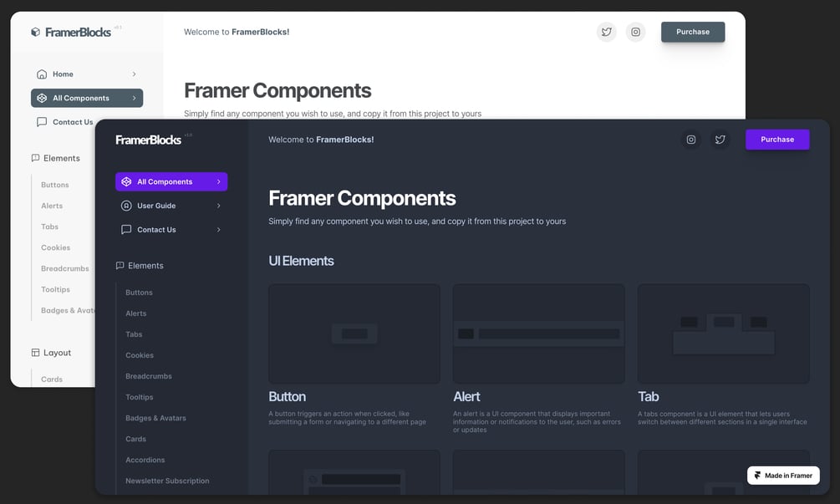Open the Tabs link in the light sidebar
Image resolution: width=840 pixels, height=504 pixels.
(49, 227)
